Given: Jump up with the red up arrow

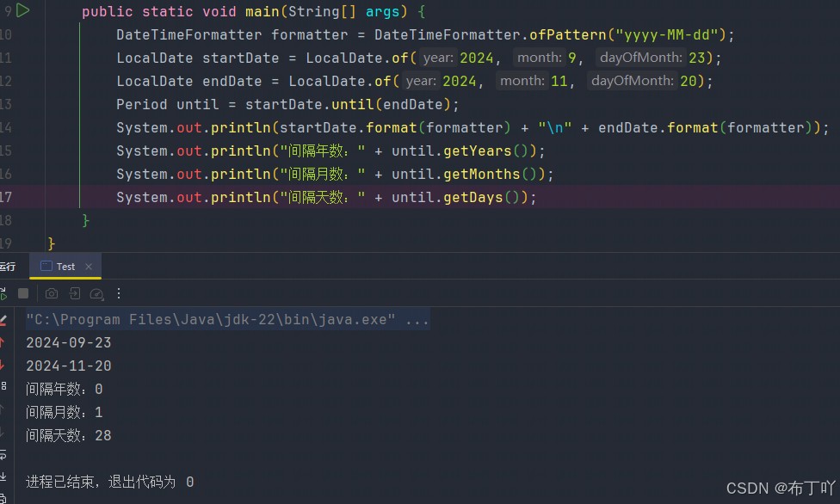Looking at the screenshot, I should point(2,342).
